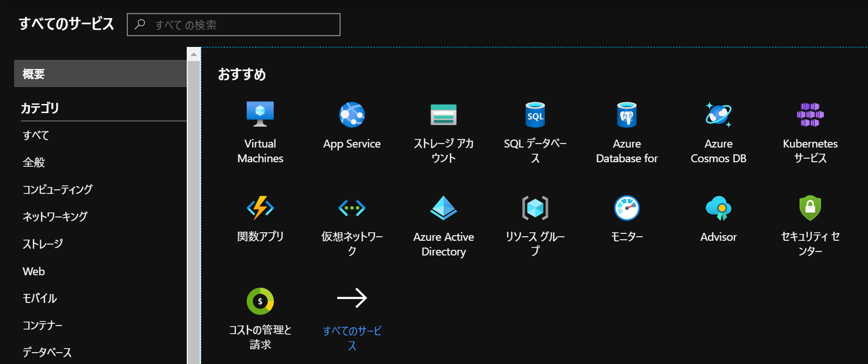Open the SQL データベース icon
The width and height of the screenshot is (868, 364).
pos(535,114)
